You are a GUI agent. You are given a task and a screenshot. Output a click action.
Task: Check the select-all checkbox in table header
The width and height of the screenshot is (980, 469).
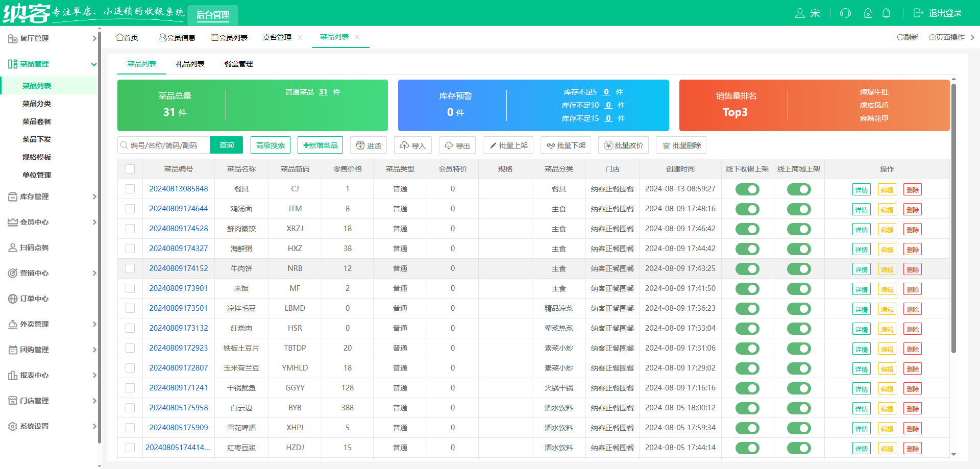(130, 168)
